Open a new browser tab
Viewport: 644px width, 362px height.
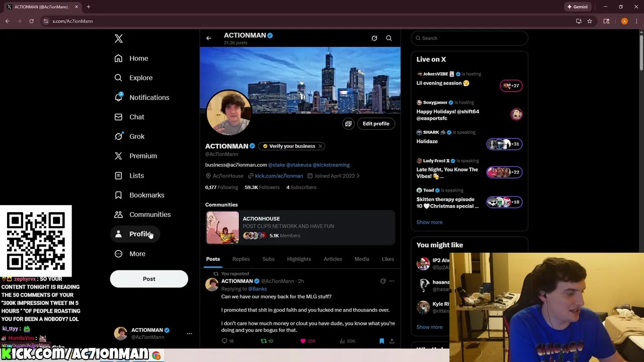click(x=89, y=7)
